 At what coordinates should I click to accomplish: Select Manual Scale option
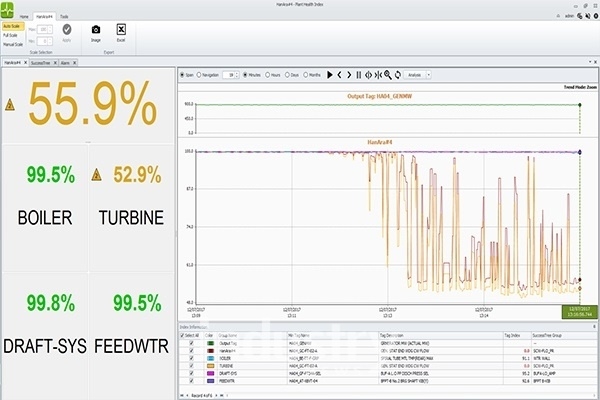tap(13, 44)
